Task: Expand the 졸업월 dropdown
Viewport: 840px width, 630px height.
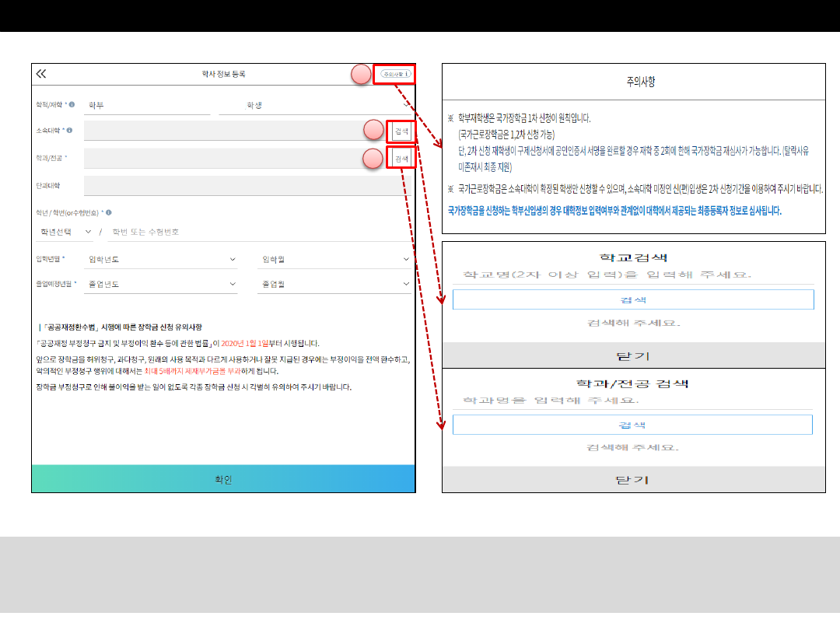Action: click(334, 285)
